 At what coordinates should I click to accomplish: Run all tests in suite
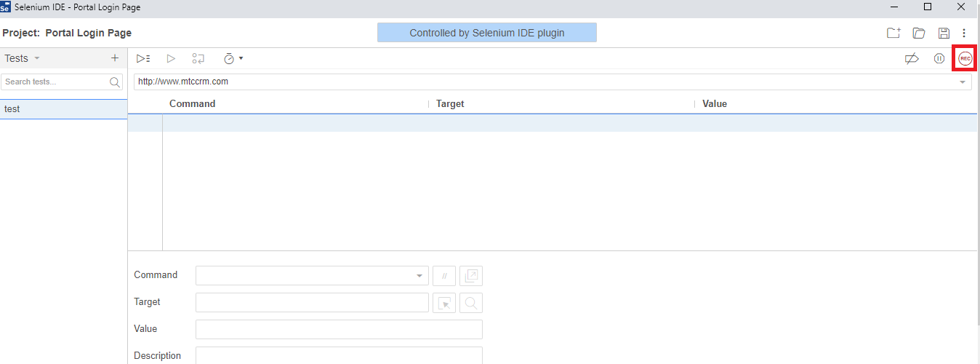tap(143, 58)
